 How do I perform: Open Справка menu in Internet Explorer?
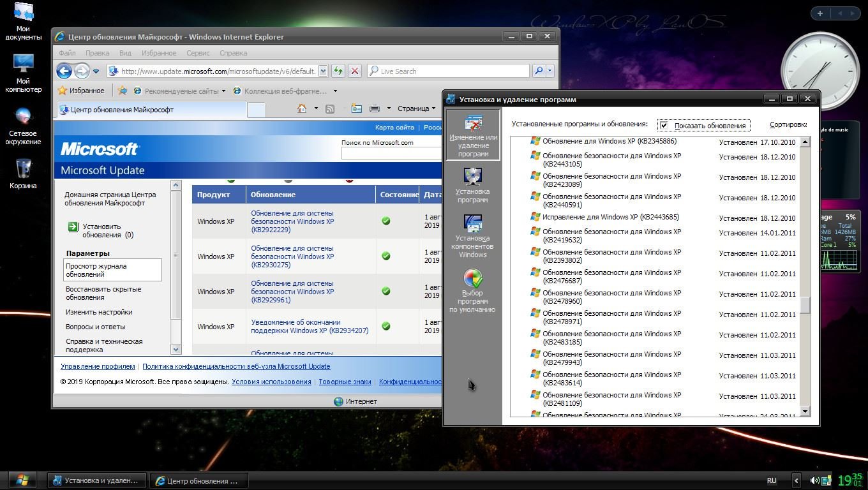click(x=233, y=53)
